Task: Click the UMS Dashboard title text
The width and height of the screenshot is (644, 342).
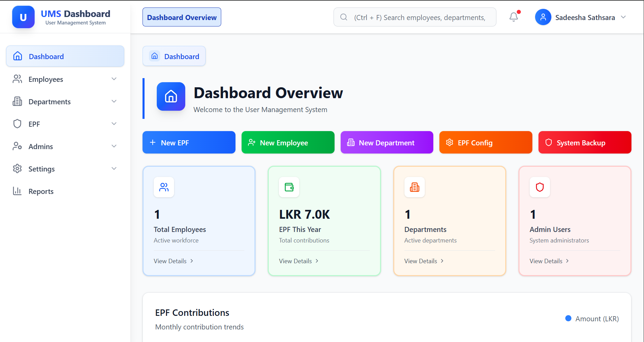Action: pyautogui.click(x=75, y=14)
